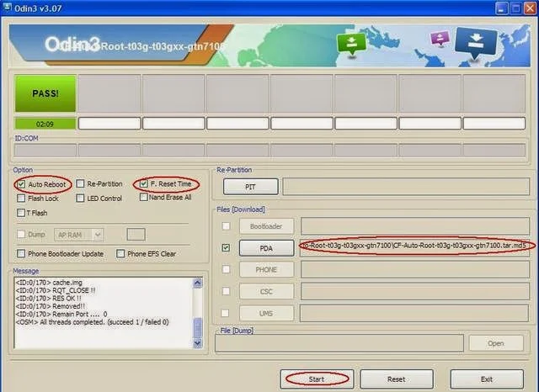Click the PDA file button

click(266, 248)
